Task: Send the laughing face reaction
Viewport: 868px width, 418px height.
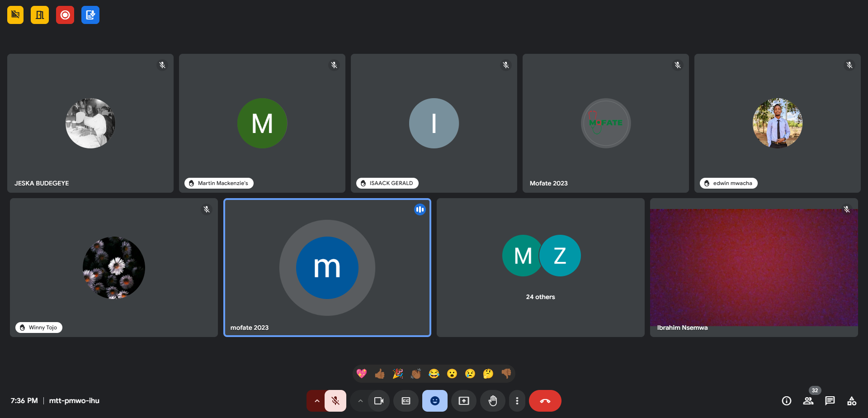Action: tap(434, 374)
